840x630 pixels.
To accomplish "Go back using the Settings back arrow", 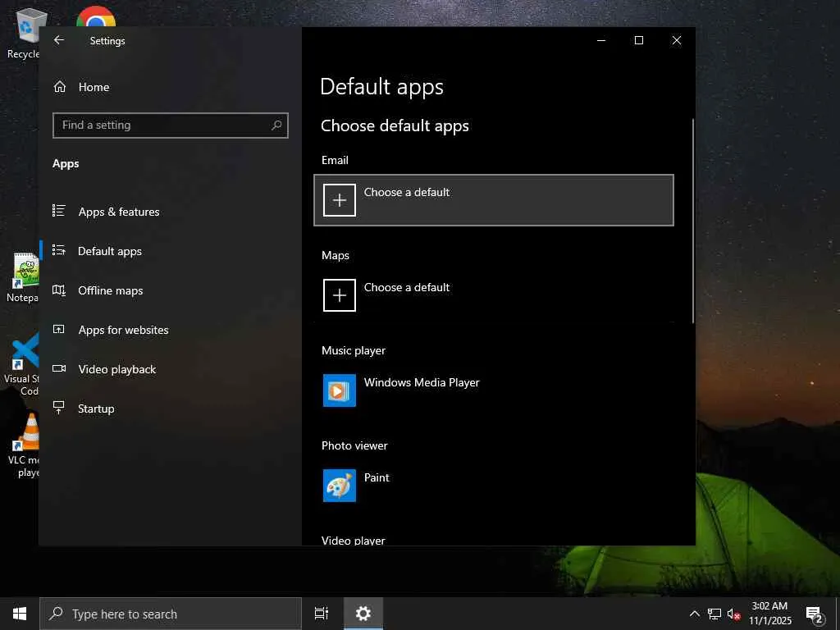I will (59, 40).
